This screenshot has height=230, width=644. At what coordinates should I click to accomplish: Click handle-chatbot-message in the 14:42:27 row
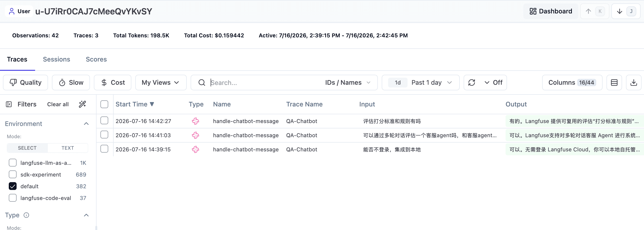(x=246, y=121)
